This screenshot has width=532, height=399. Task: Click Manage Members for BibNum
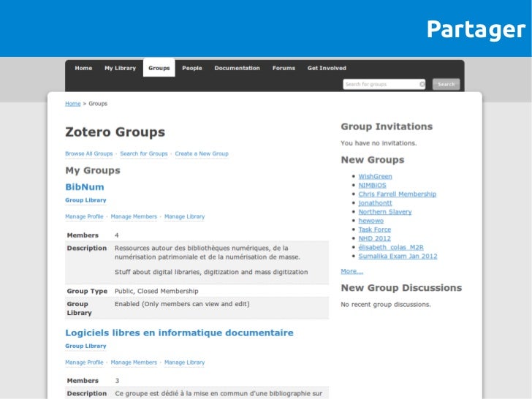134,216
